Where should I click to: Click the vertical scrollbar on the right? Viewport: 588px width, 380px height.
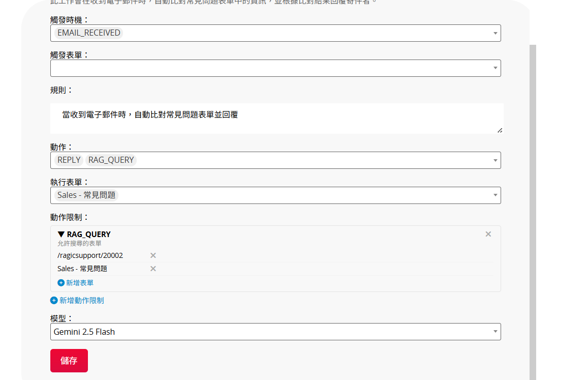tap(533, 212)
